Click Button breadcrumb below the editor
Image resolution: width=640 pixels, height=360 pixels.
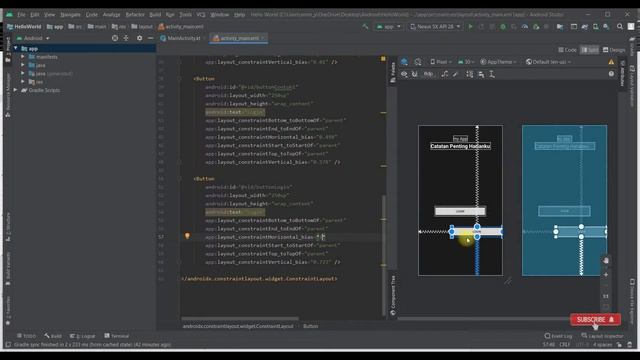(x=311, y=326)
